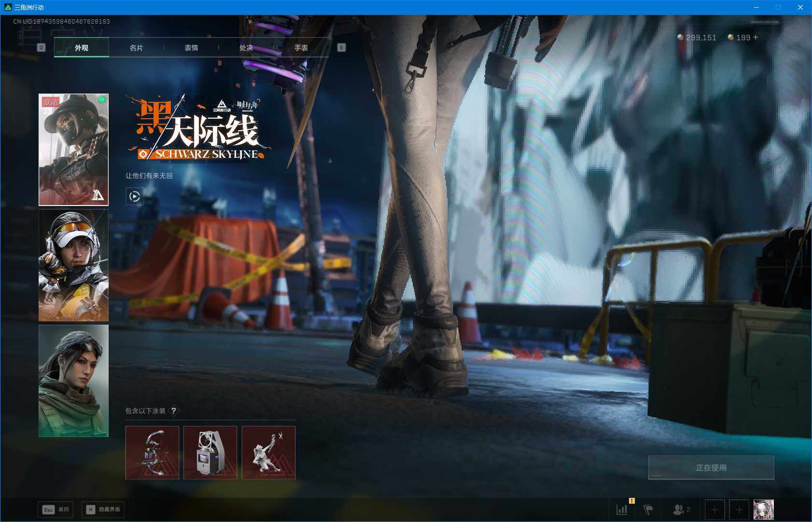
Task: Open the player avatar portrait
Action: (764, 509)
